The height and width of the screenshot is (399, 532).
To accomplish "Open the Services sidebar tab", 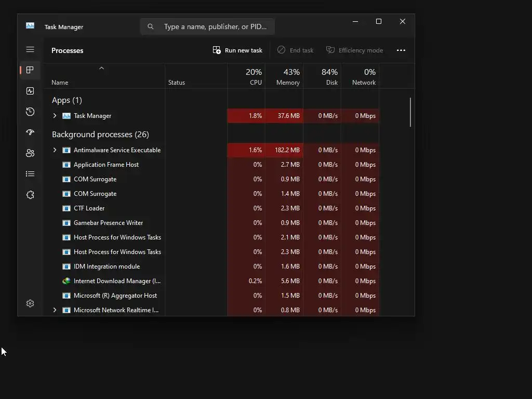I will click(x=30, y=195).
